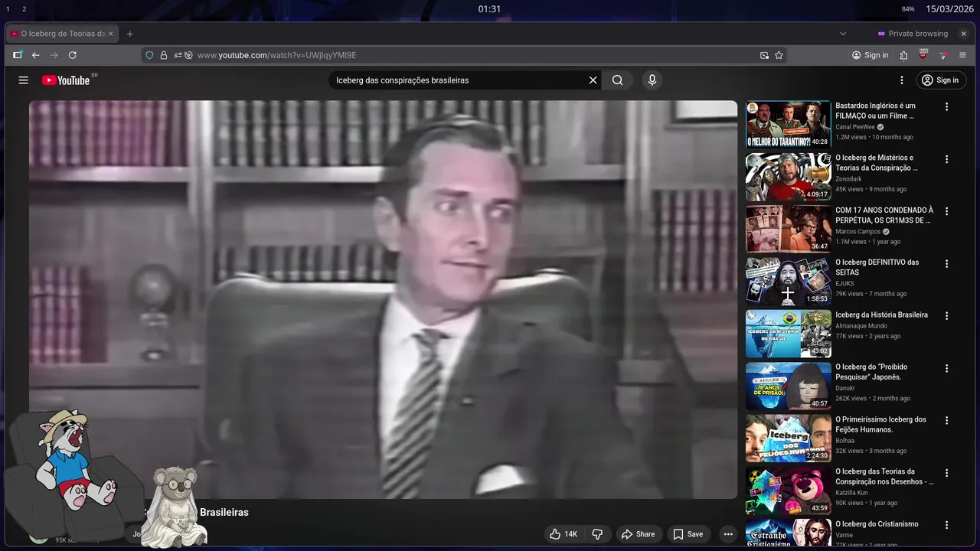The height and width of the screenshot is (551, 980).
Task: Open options menu for 'Proibido Pesquisar' video
Action: coord(946,368)
